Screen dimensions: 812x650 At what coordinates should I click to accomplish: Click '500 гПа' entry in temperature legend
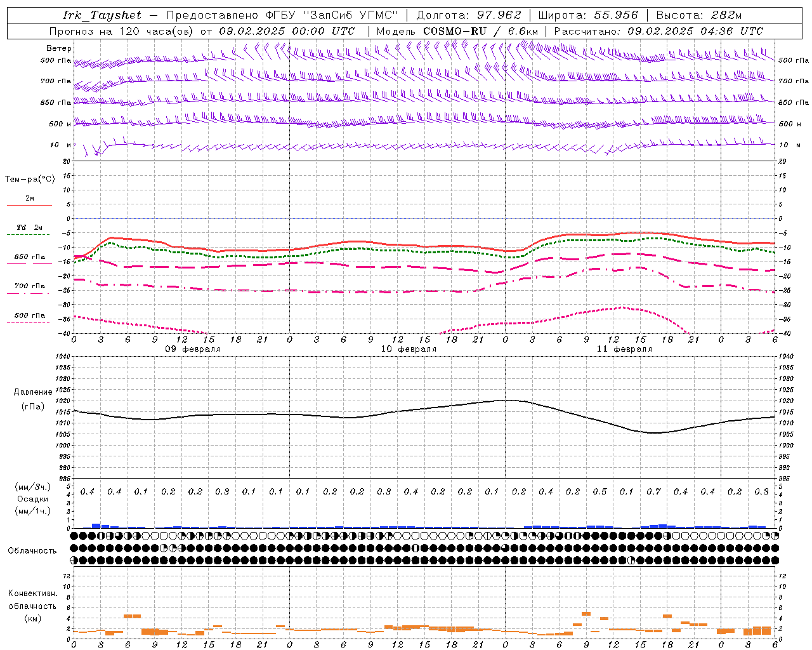click(x=30, y=315)
